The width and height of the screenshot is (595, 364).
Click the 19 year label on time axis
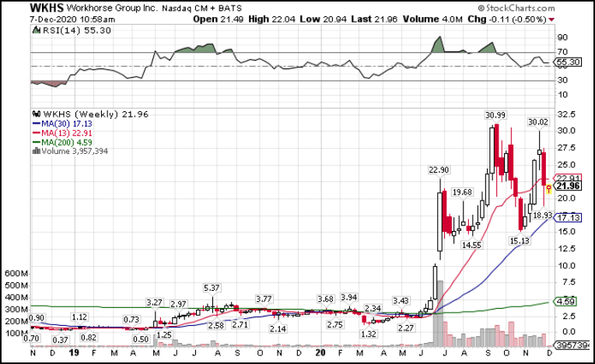pos(75,352)
